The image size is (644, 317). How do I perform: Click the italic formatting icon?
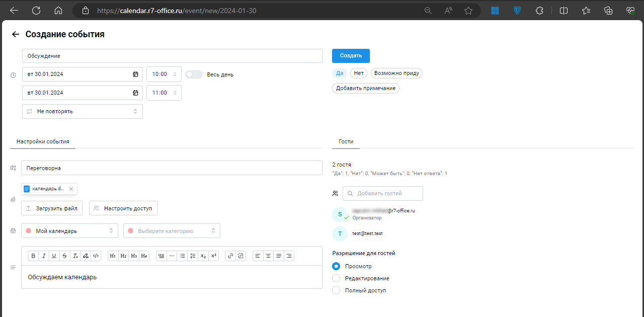coord(44,256)
